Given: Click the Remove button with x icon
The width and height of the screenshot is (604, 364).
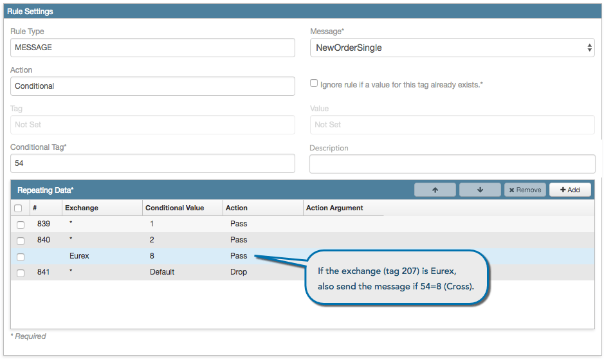Looking at the screenshot, I should (525, 190).
